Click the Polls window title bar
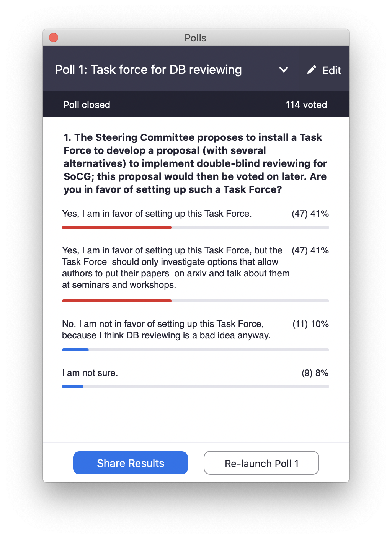392x539 pixels. [196, 38]
